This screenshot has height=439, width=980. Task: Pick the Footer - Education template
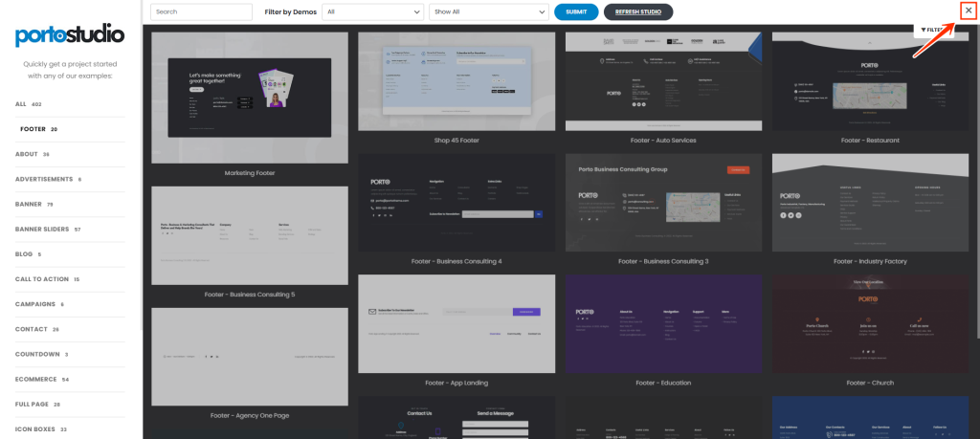pos(662,324)
